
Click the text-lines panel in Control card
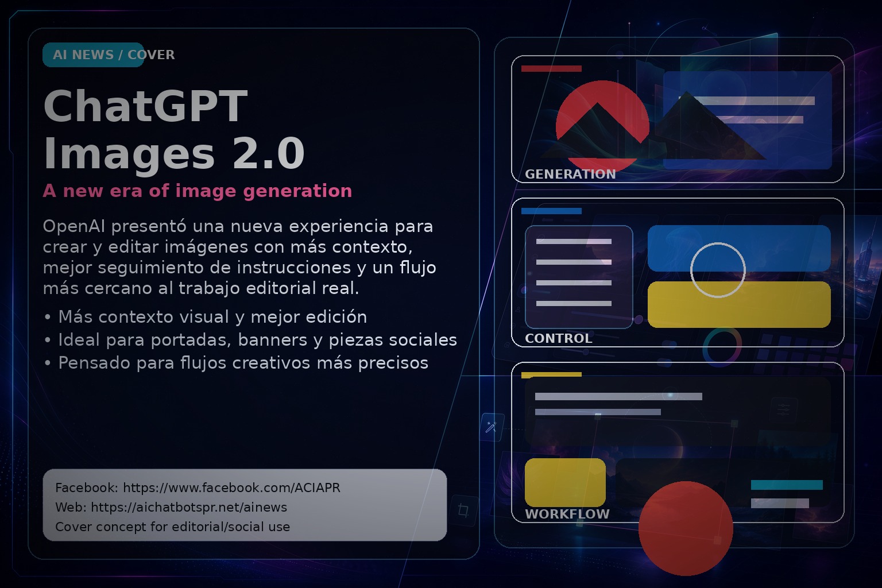coord(579,277)
